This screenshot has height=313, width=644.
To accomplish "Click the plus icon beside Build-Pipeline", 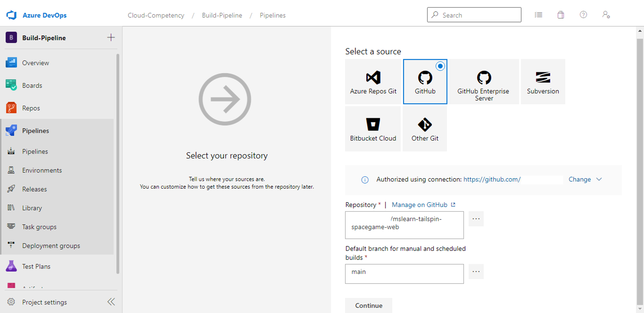I will [111, 37].
